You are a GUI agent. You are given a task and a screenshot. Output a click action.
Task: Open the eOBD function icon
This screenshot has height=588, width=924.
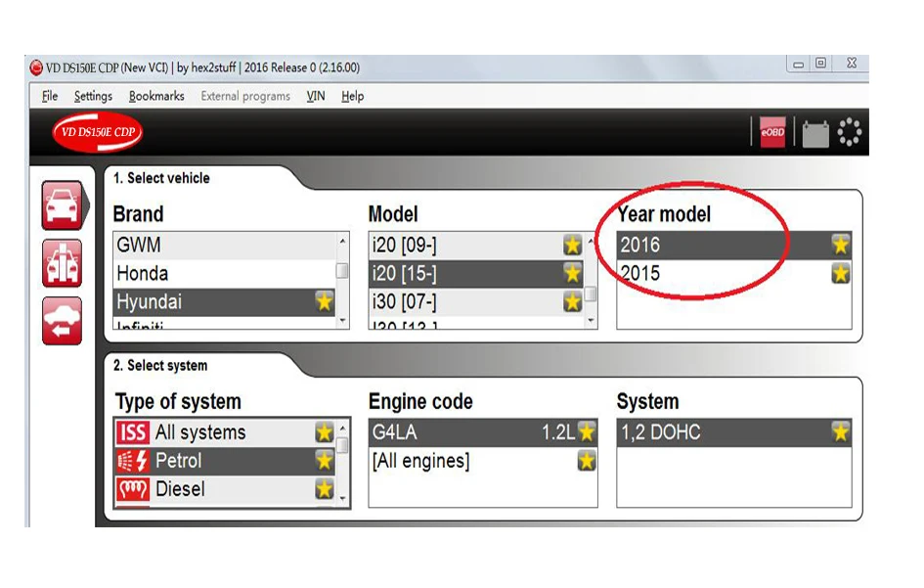(x=772, y=131)
